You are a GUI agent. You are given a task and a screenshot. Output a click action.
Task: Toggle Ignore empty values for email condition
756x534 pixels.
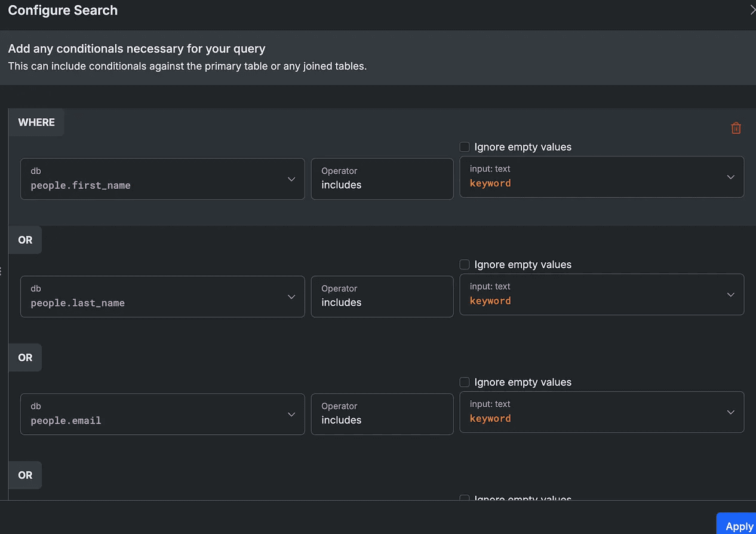(x=465, y=382)
